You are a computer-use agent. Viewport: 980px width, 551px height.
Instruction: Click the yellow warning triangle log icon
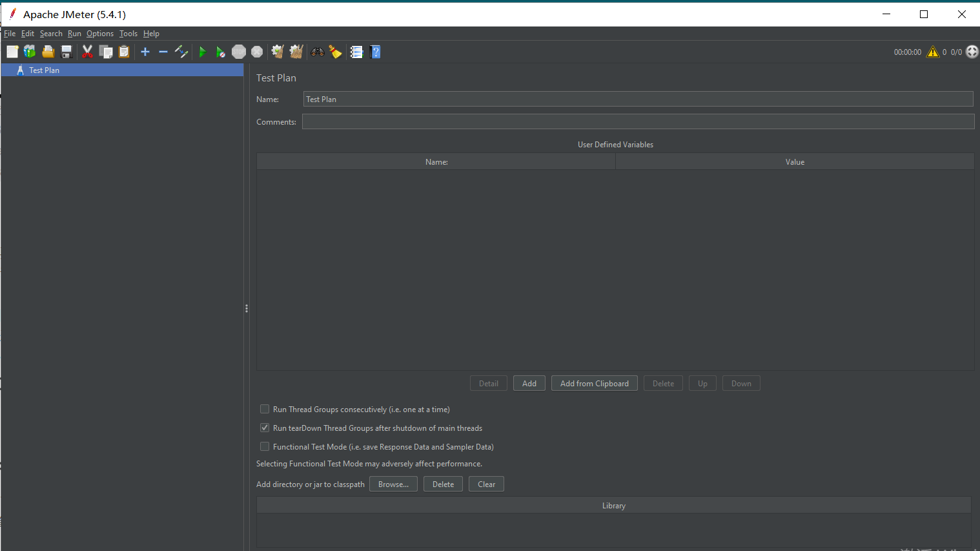point(933,52)
